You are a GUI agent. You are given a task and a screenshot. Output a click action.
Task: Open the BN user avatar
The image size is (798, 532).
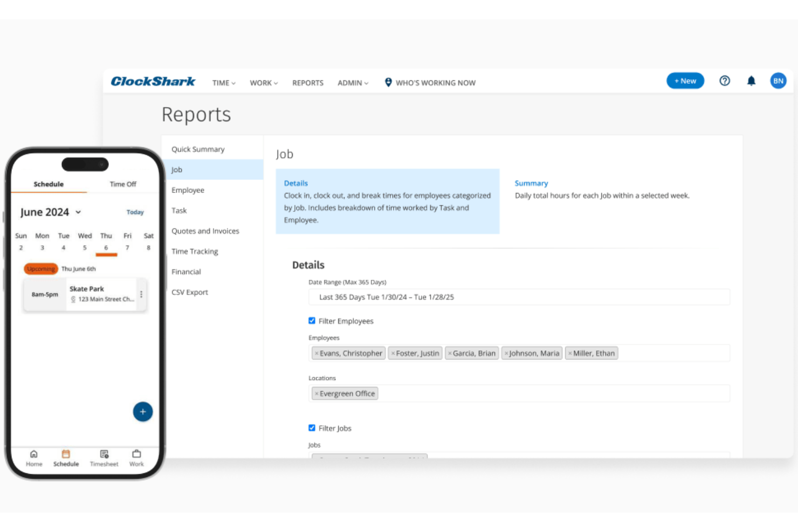point(778,81)
